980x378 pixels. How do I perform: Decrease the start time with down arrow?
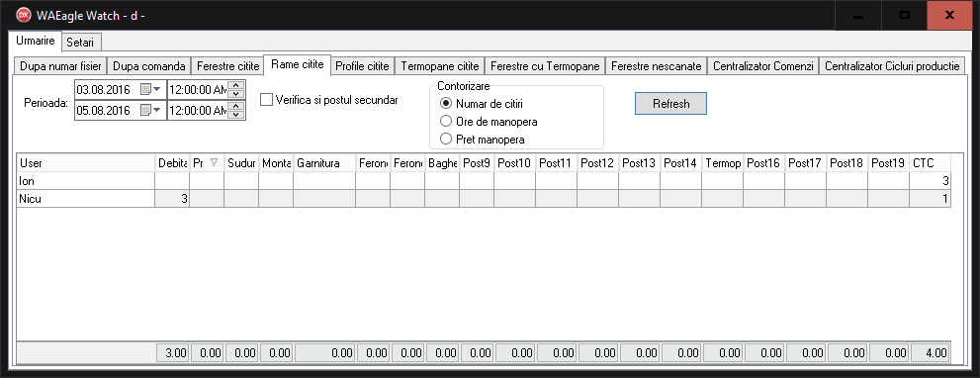pyautogui.click(x=235, y=94)
